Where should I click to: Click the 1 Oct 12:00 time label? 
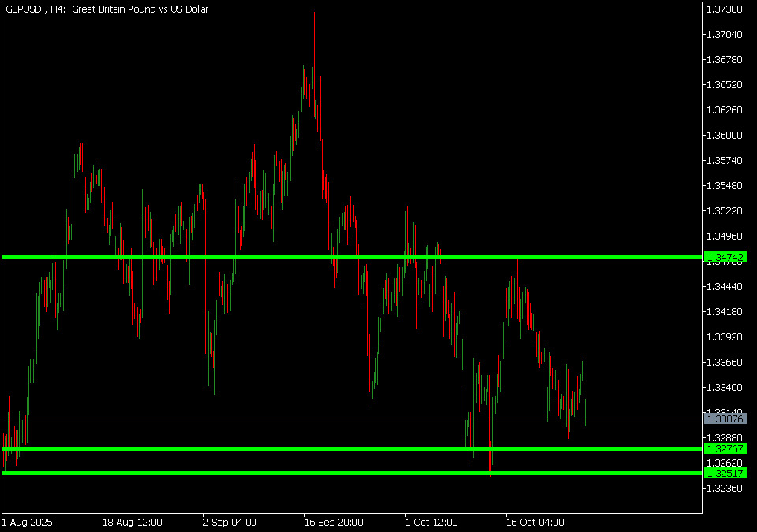431,522
